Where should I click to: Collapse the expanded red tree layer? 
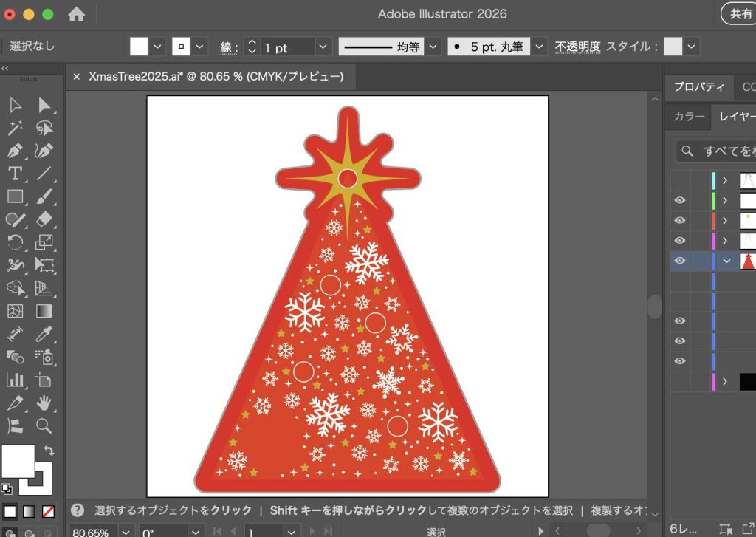pos(726,260)
